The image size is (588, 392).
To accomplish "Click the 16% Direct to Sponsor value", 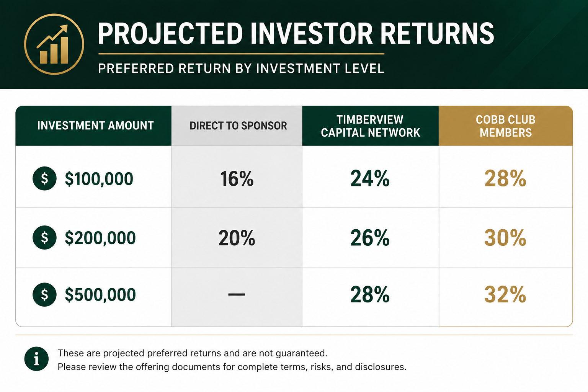I will pyautogui.click(x=237, y=179).
